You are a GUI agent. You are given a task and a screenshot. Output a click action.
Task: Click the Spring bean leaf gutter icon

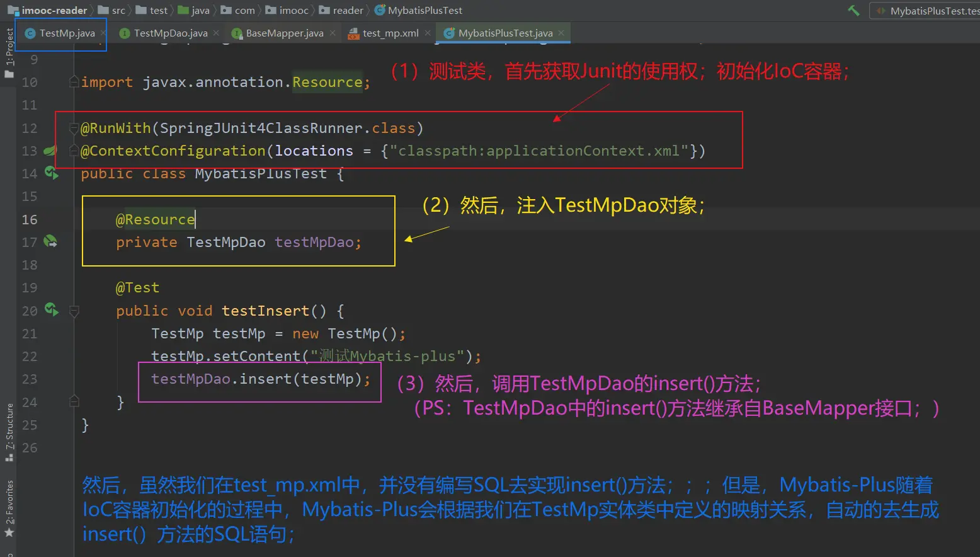[x=50, y=151]
